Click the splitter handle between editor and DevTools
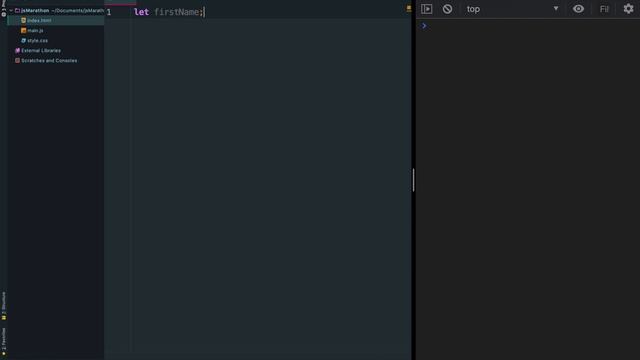This screenshot has width=640, height=360. coord(413,180)
